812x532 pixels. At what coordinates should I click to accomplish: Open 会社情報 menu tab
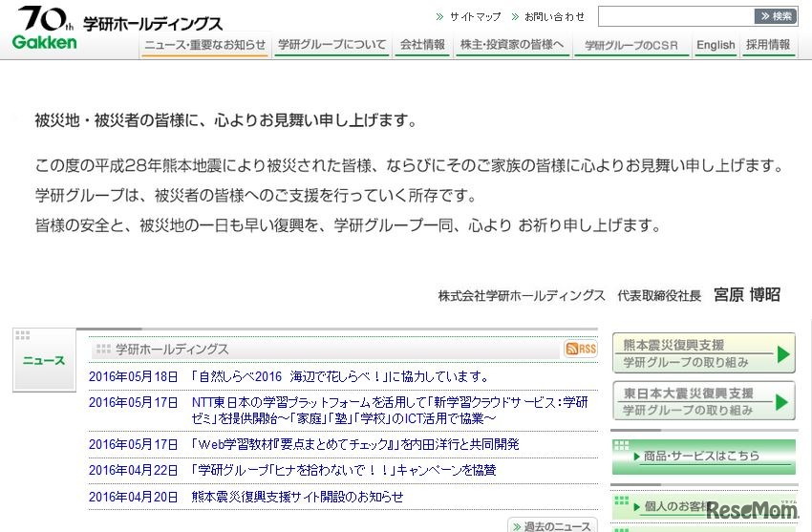[x=422, y=45]
